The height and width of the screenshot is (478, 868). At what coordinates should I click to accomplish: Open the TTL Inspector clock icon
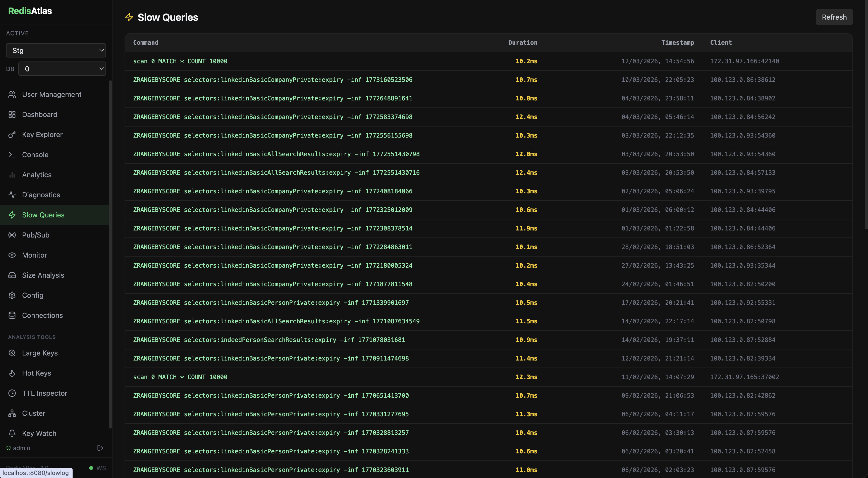[12, 393]
